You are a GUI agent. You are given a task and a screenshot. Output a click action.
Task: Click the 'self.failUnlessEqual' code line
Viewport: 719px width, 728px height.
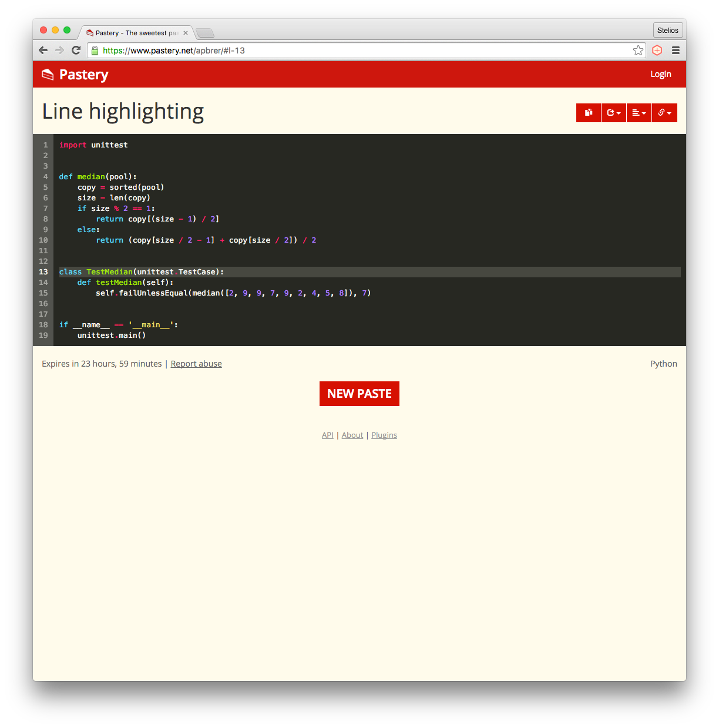point(233,293)
